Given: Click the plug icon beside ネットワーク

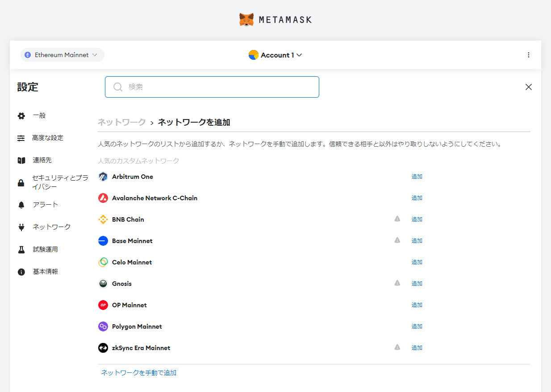Looking at the screenshot, I should 21,227.
